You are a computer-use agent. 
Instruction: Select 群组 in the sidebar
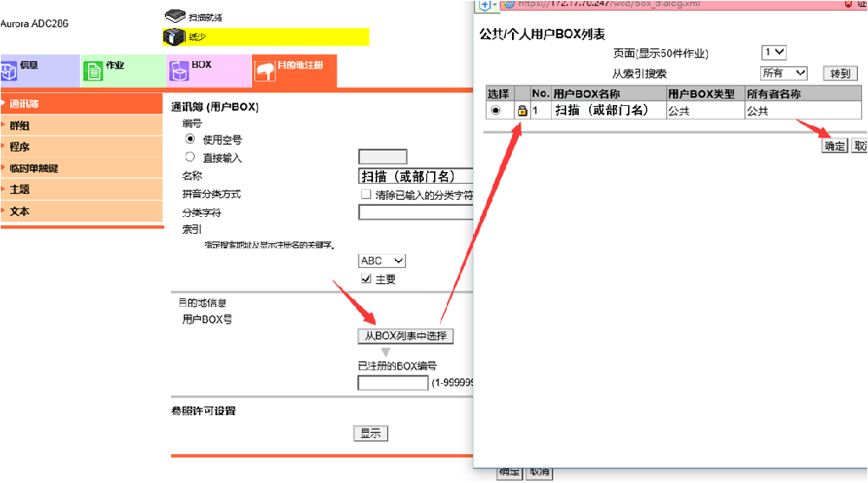(81, 125)
